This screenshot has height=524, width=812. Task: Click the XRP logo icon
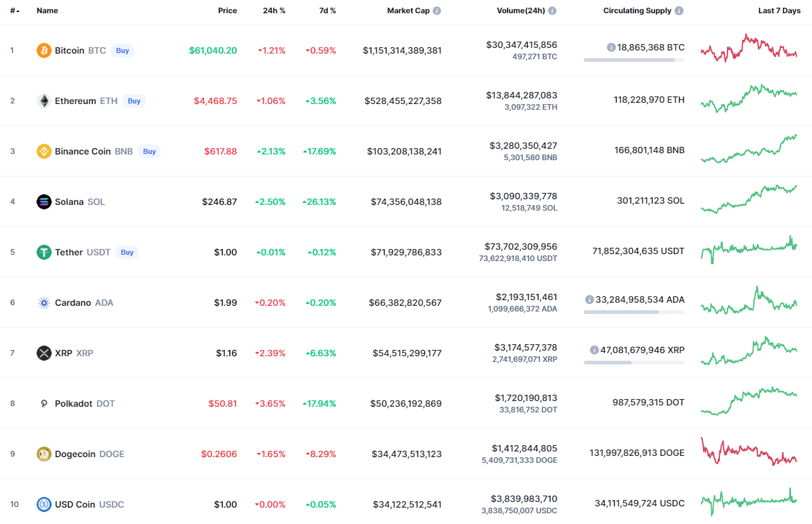[43, 353]
